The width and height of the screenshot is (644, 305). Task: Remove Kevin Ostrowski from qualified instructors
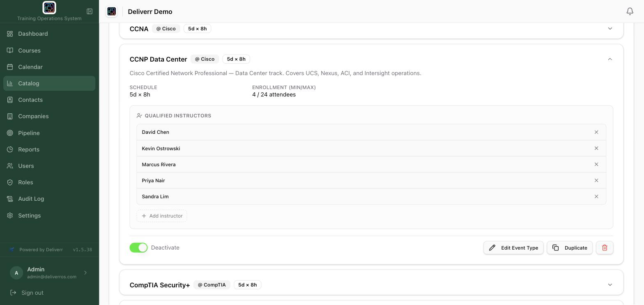[x=596, y=148]
